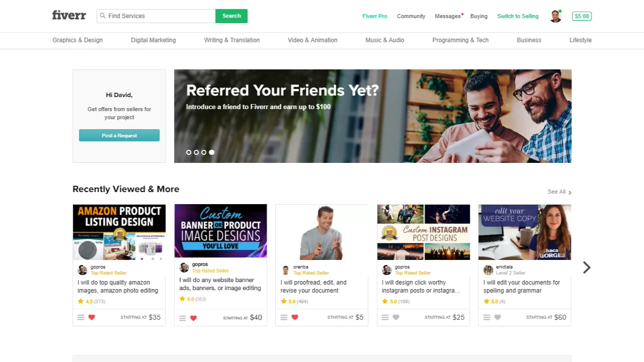Open orenba proofreading gig thumbnail

click(x=322, y=232)
